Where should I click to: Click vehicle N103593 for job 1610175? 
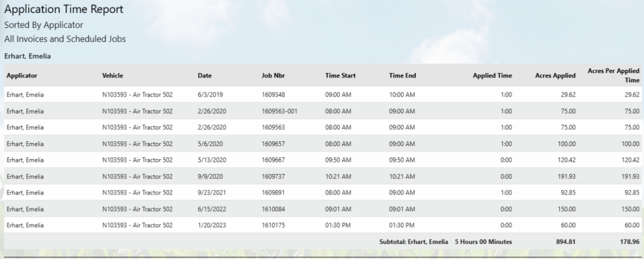(x=137, y=225)
